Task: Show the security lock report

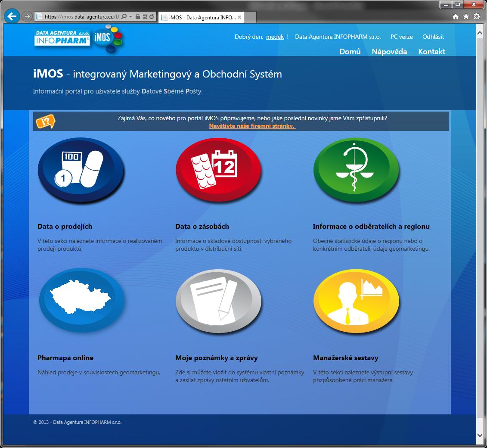Action: point(138,17)
